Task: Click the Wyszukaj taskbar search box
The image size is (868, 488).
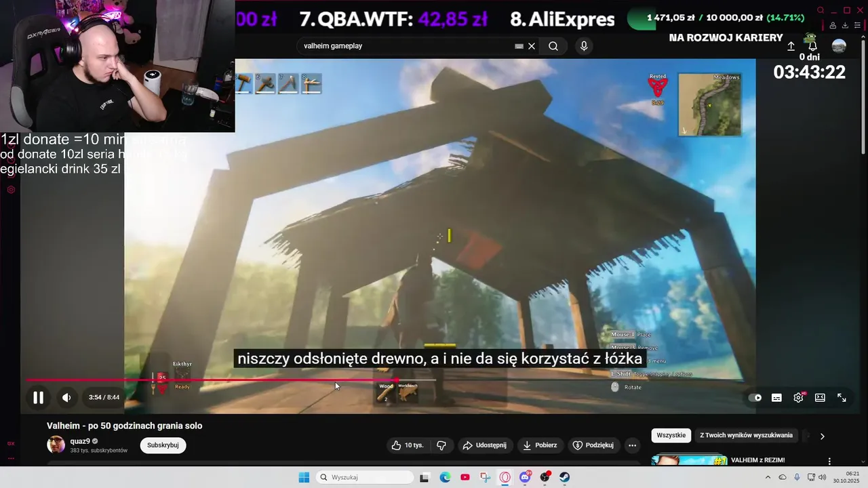Action: pyautogui.click(x=366, y=477)
